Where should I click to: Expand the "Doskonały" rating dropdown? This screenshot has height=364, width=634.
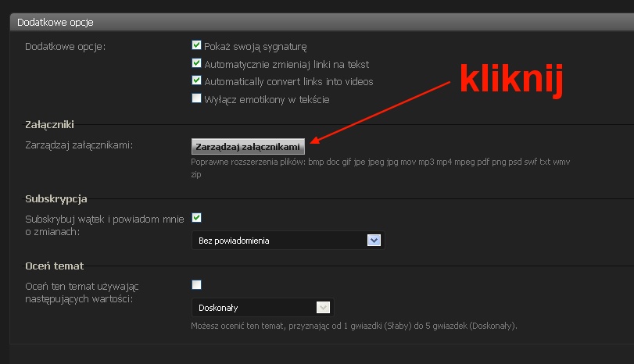click(323, 308)
